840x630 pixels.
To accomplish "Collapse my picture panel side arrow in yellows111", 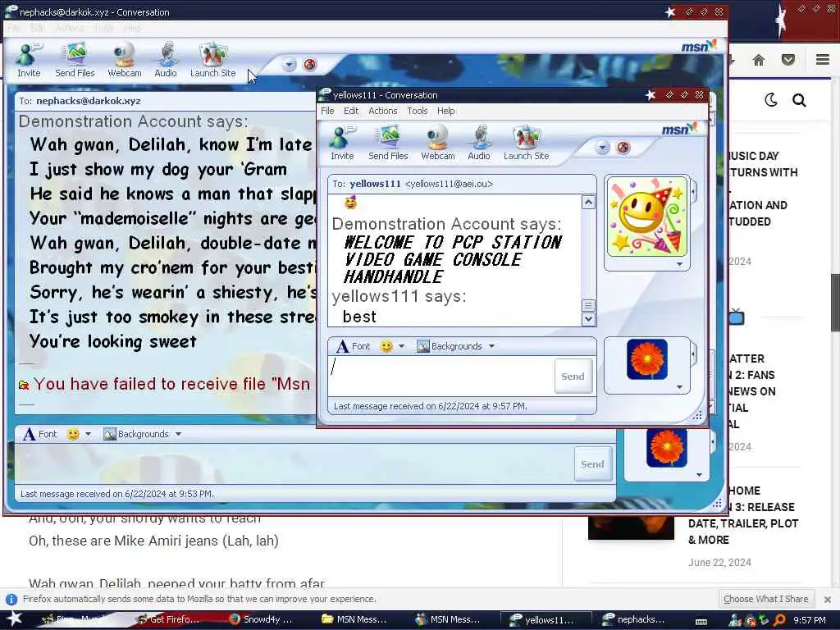I will 694,354.
